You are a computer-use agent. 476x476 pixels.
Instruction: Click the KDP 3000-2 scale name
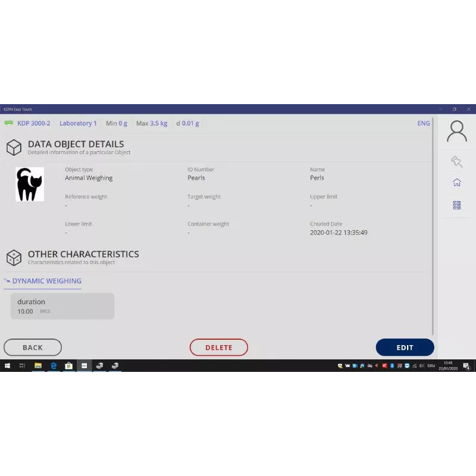[34, 123]
